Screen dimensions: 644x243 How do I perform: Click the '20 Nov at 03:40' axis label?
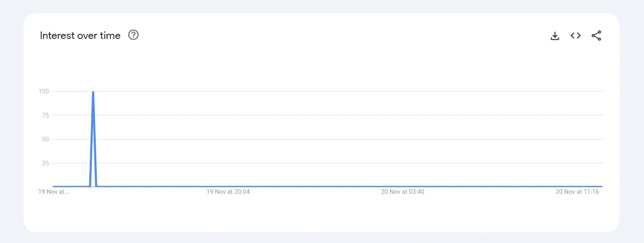pyautogui.click(x=402, y=192)
